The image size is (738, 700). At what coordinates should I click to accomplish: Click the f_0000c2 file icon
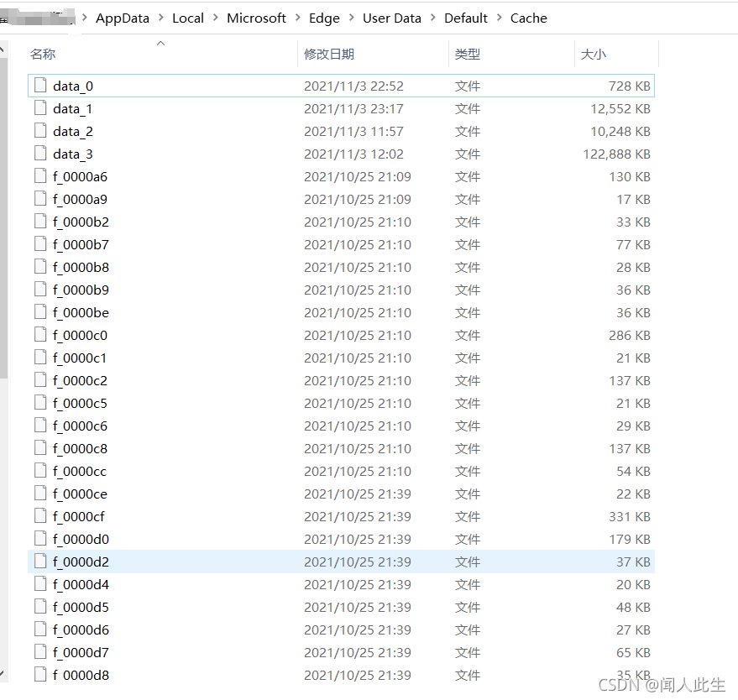point(40,380)
